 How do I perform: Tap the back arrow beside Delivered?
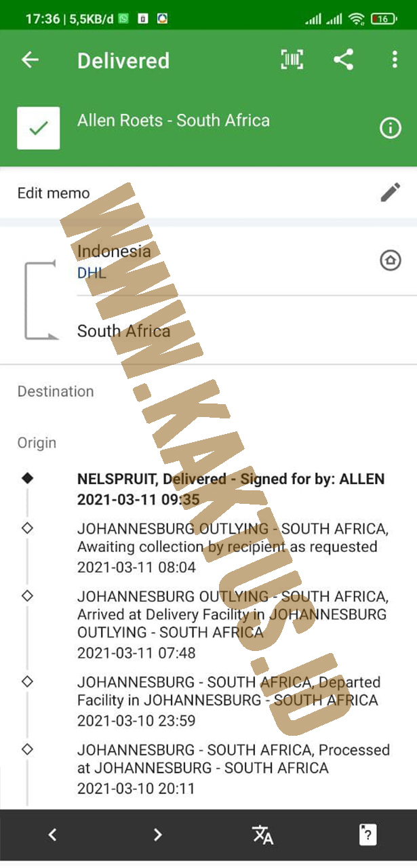pos(30,60)
